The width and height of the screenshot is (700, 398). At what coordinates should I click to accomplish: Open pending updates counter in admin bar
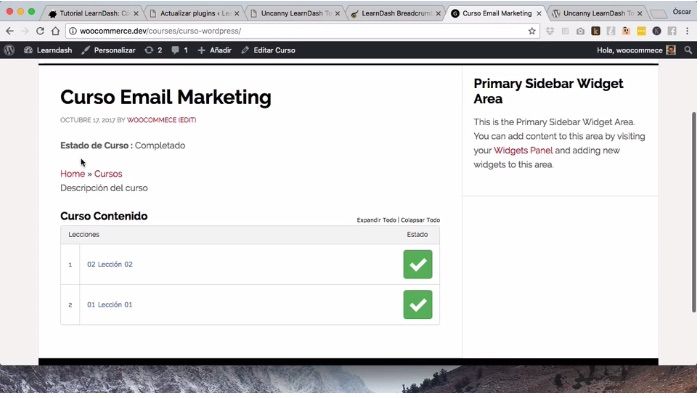tap(154, 50)
